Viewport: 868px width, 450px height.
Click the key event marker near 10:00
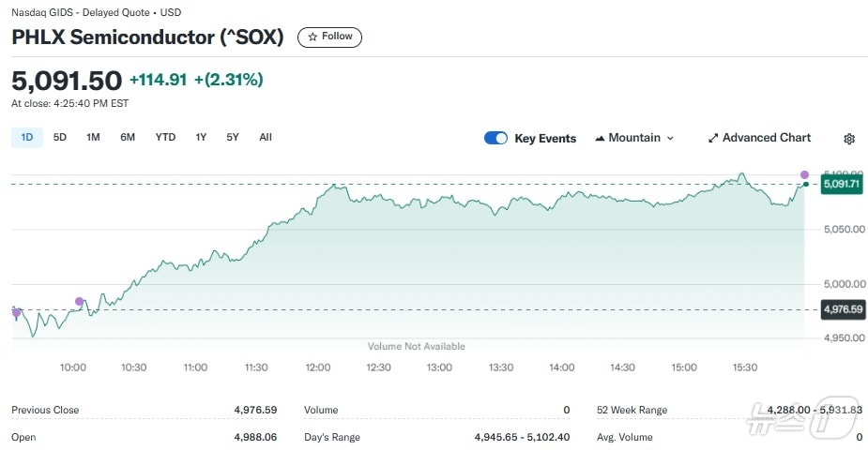click(x=80, y=302)
